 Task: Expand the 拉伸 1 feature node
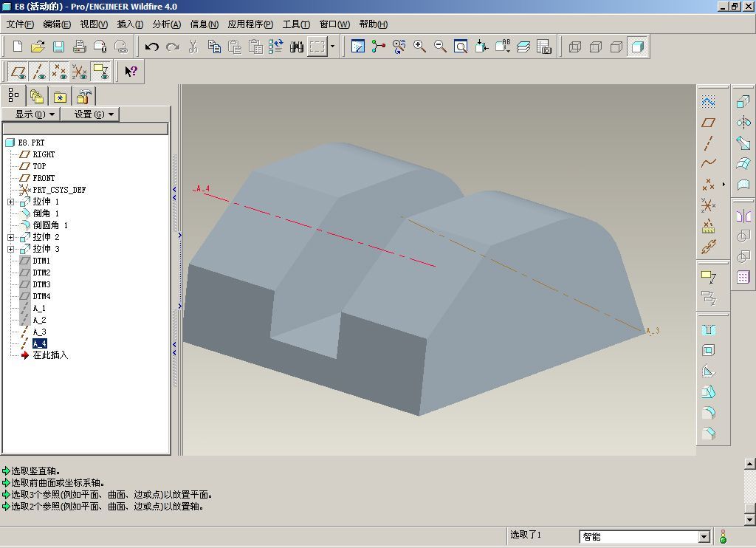pos(10,202)
